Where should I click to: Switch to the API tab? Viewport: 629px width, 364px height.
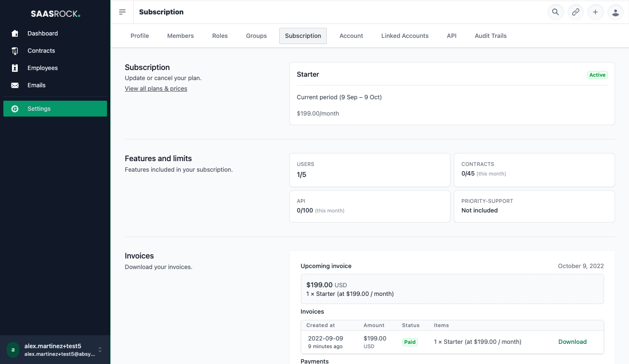click(451, 36)
